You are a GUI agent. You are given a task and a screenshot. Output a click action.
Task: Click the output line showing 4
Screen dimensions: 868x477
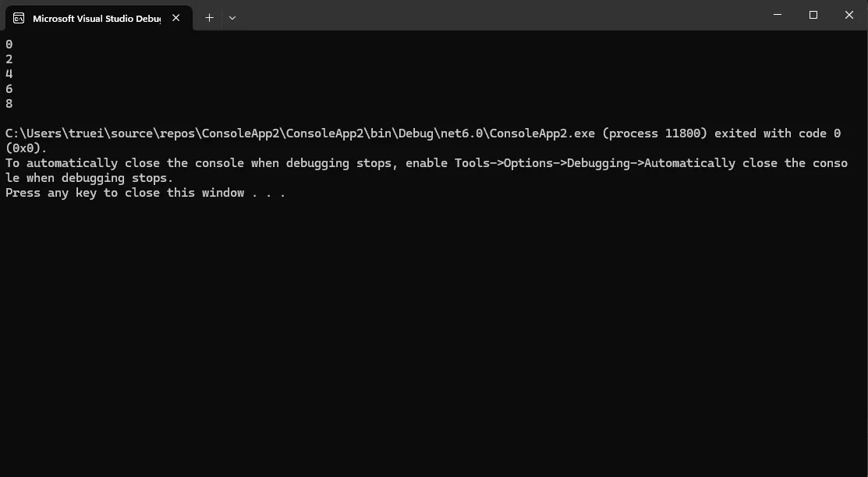click(x=9, y=74)
